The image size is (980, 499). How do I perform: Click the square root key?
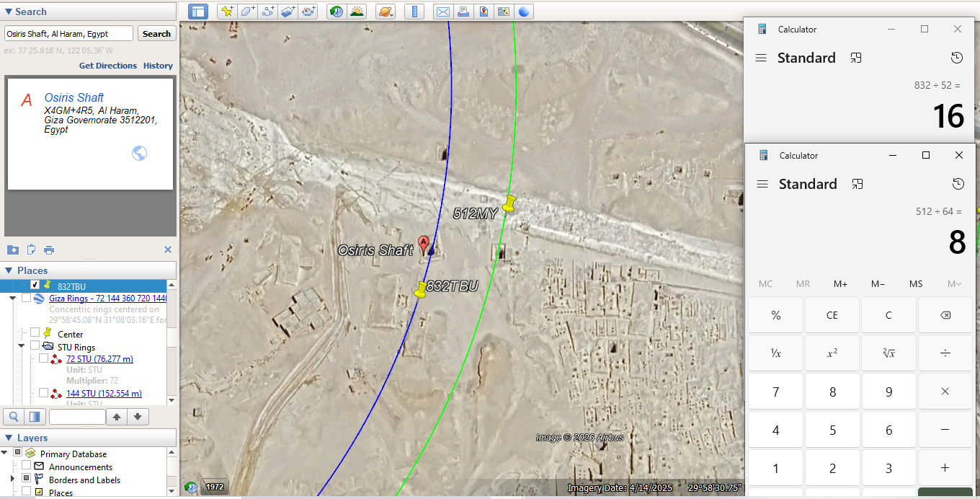tap(888, 353)
